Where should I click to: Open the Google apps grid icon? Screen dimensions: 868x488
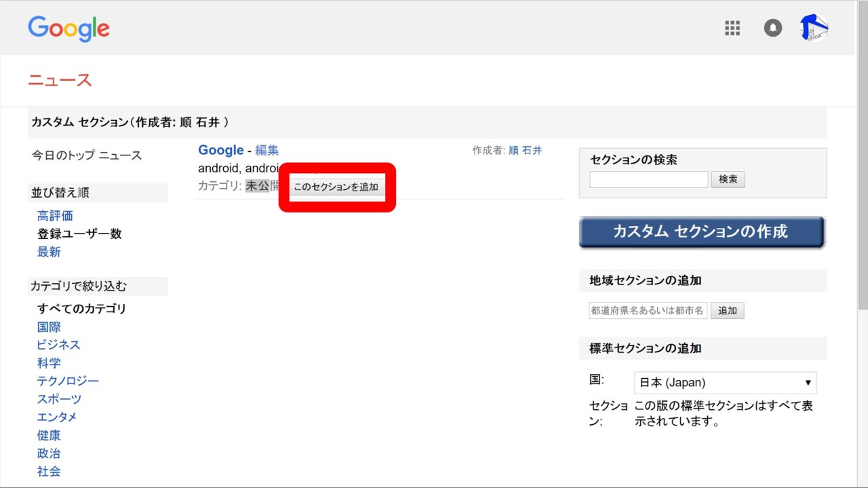click(732, 28)
